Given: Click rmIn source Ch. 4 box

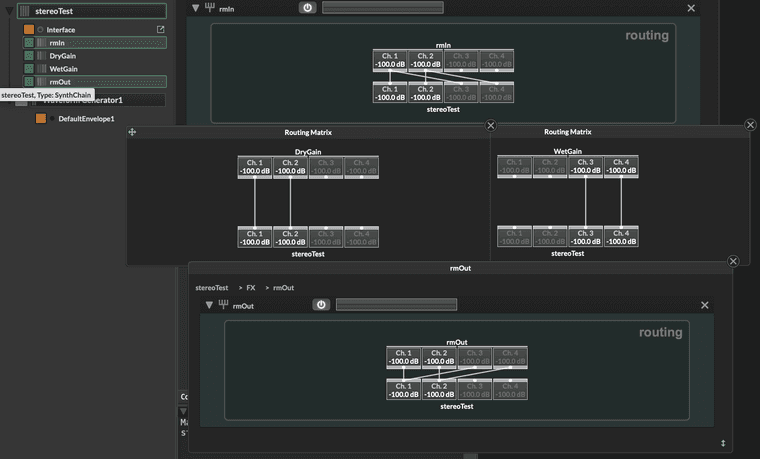Looking at the screenshot, I should (x=497, y=60).
